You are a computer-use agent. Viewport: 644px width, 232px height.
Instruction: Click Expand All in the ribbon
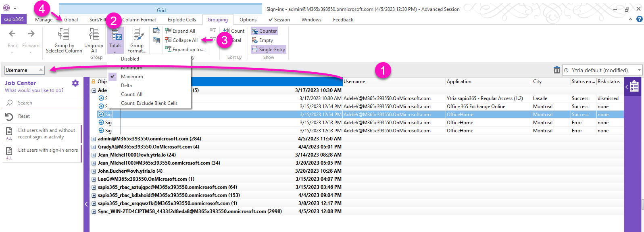(180, 31)
